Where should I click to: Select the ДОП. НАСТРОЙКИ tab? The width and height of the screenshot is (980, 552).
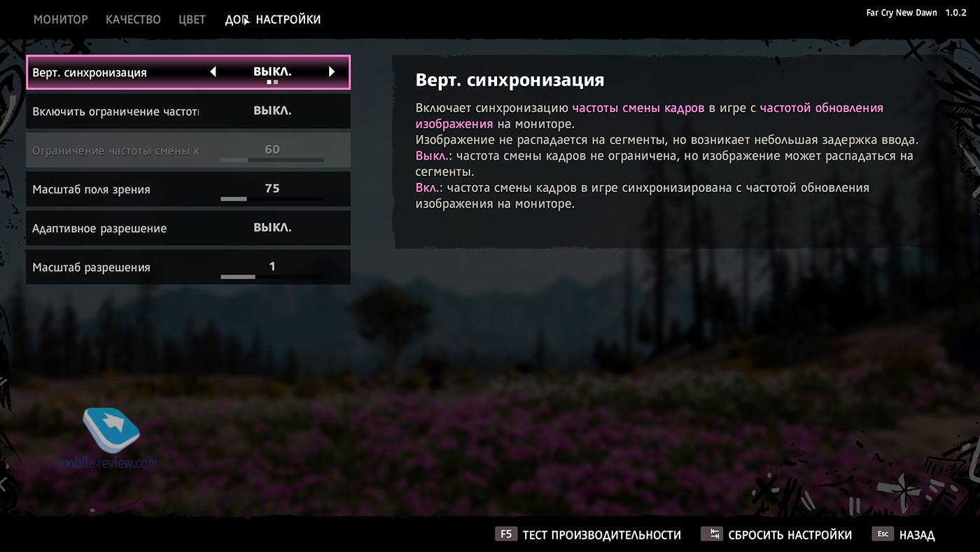[x=273, y=20]
